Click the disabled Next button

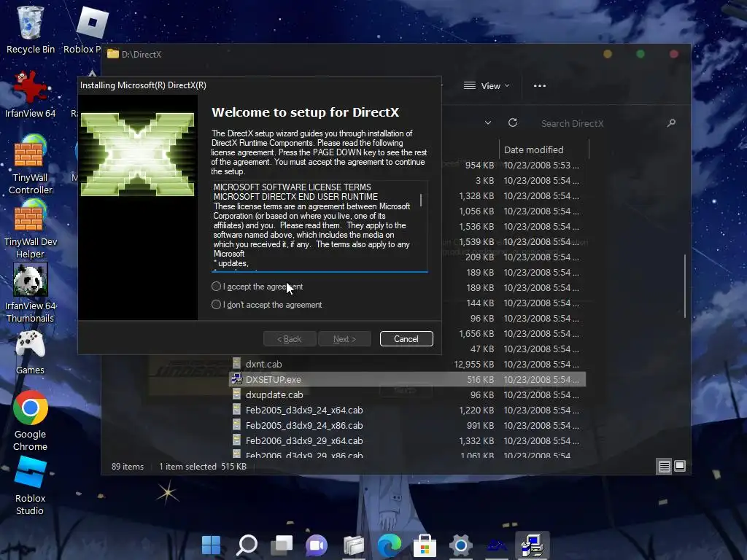tap(344, 338)
